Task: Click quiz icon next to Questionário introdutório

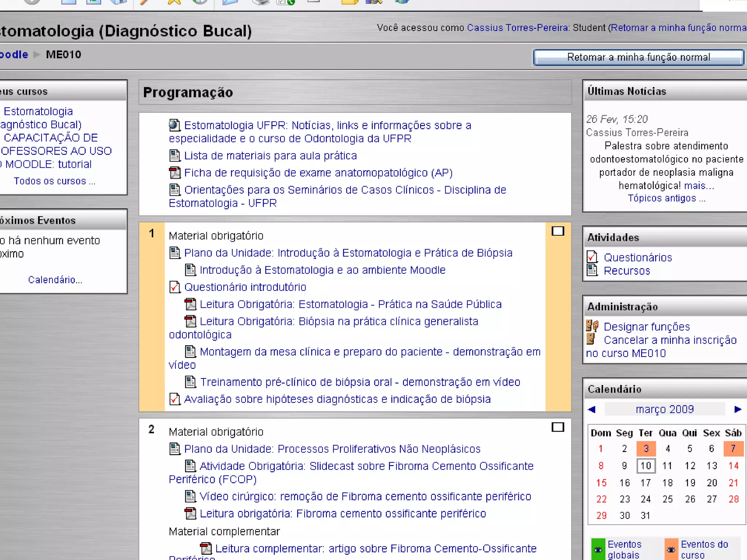Action: pos(175,287)
